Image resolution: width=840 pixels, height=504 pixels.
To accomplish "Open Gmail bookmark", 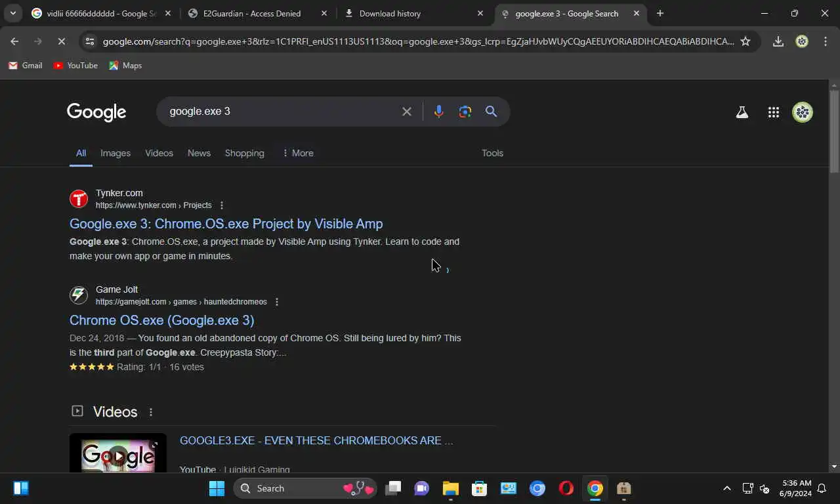I will 25,65.
